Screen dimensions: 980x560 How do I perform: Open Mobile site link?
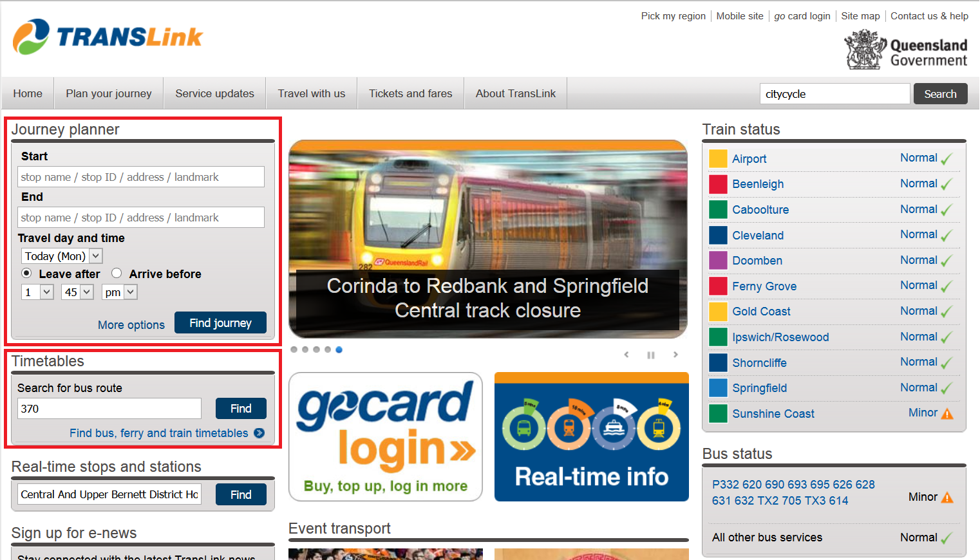pyautogui.click(x=740, y=16)
